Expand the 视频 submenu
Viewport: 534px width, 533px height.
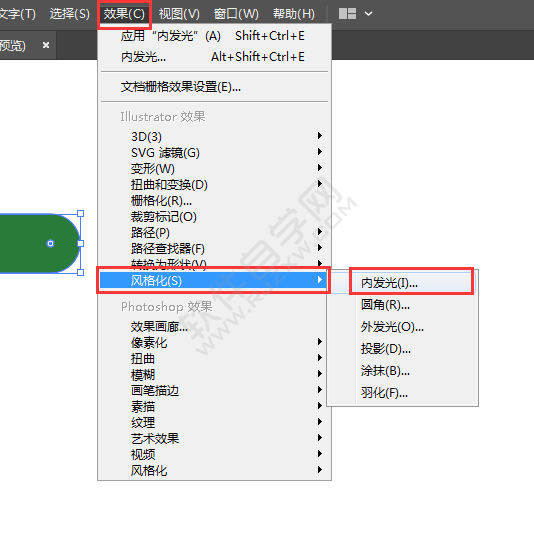click(x=215, y=454)
